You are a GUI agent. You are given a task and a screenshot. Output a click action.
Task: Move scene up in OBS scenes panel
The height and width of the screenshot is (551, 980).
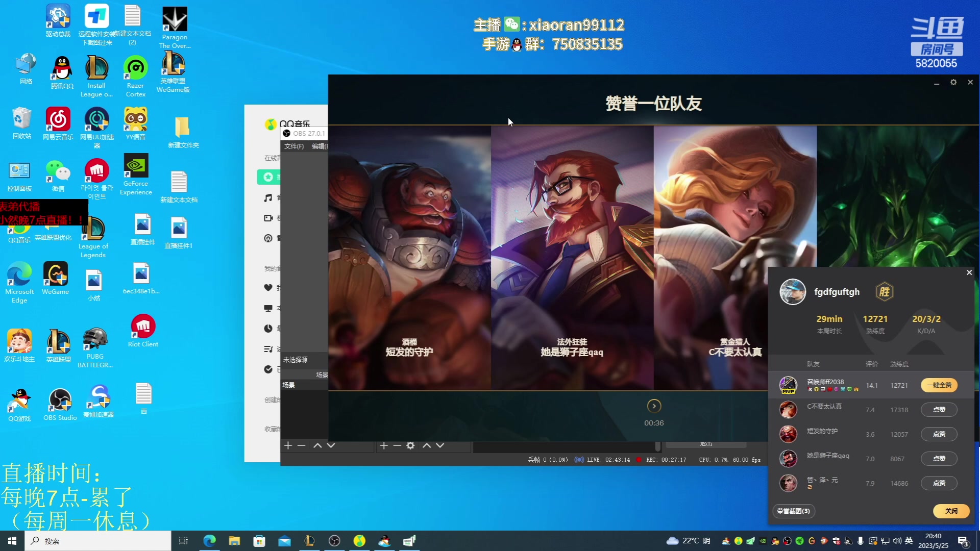(x=317, y=445)
